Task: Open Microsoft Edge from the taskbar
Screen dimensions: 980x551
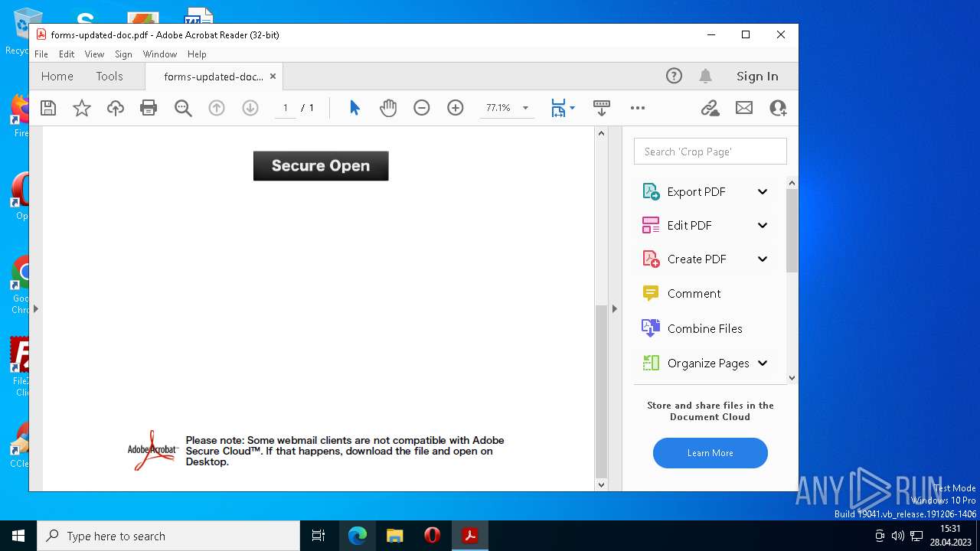Action: click(x=358, y=536)
